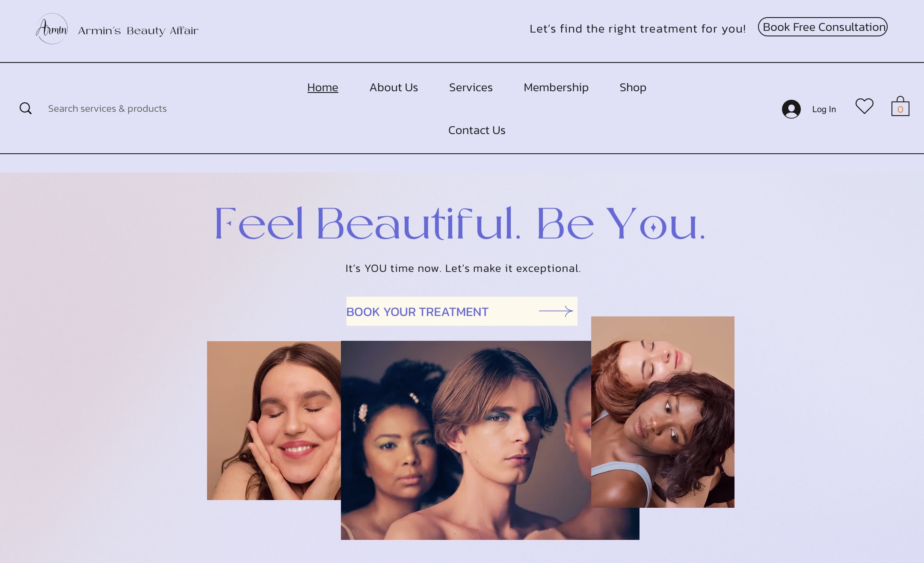
Task: Click the arrow on Book Your Treatment
Action: 556,311
